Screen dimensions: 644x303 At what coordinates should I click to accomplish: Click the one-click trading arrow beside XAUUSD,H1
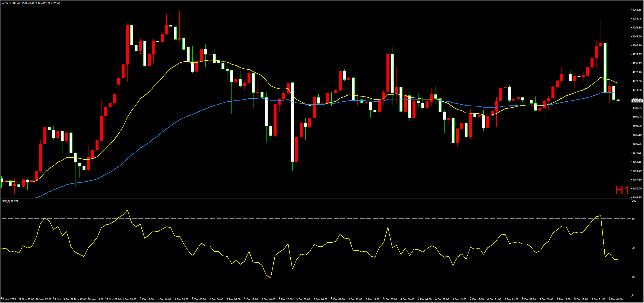click(3, 4)
